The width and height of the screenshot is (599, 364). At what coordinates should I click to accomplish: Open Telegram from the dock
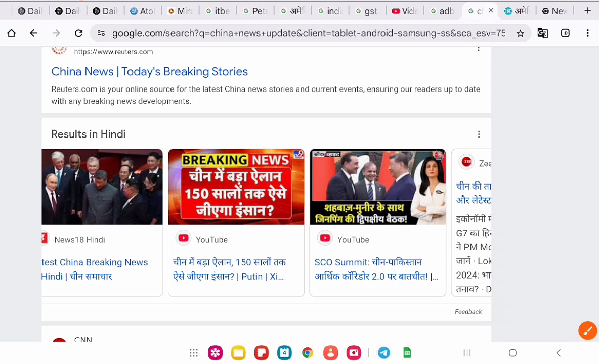[x=384, y=353]
